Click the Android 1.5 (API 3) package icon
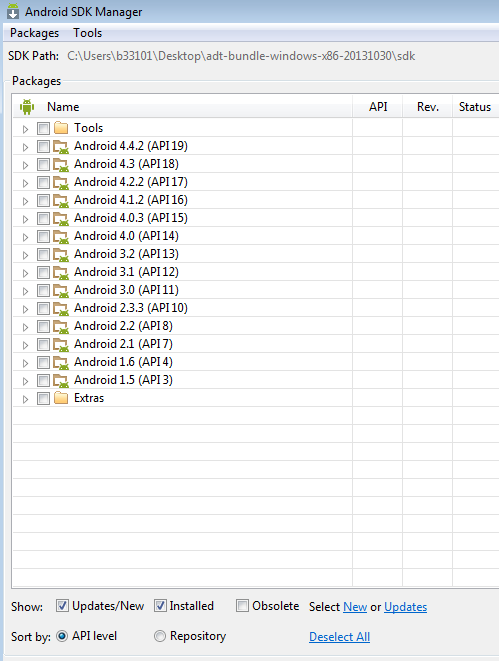Viewport: 499px width, 661px height. tap(61, 381)
